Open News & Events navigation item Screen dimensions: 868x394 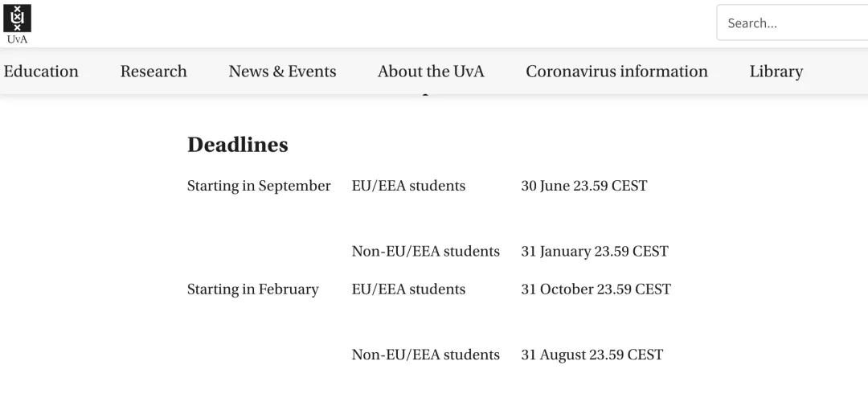tap(282, 72)
